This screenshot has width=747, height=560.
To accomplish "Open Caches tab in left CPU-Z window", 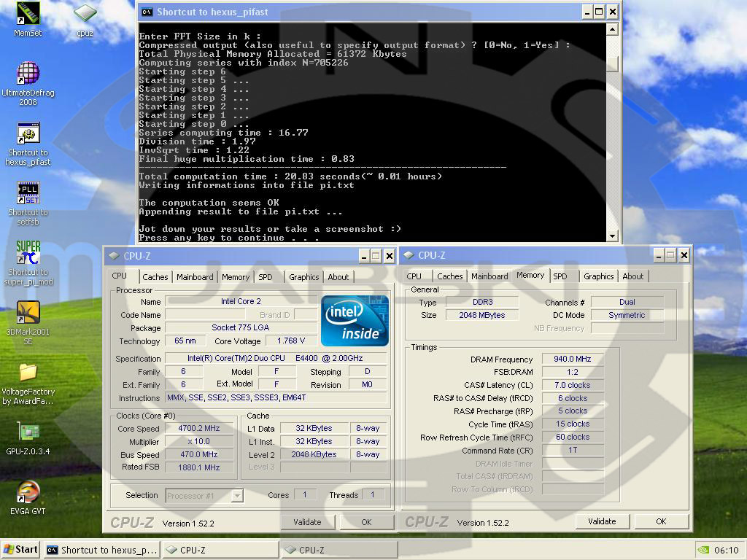I will (x=155, y=277).
